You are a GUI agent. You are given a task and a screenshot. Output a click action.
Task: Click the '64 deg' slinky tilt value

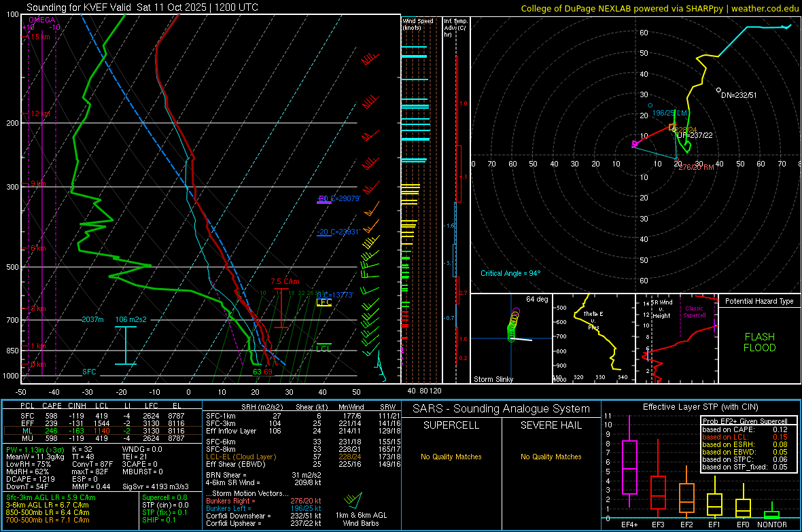[x=537, y=299]
